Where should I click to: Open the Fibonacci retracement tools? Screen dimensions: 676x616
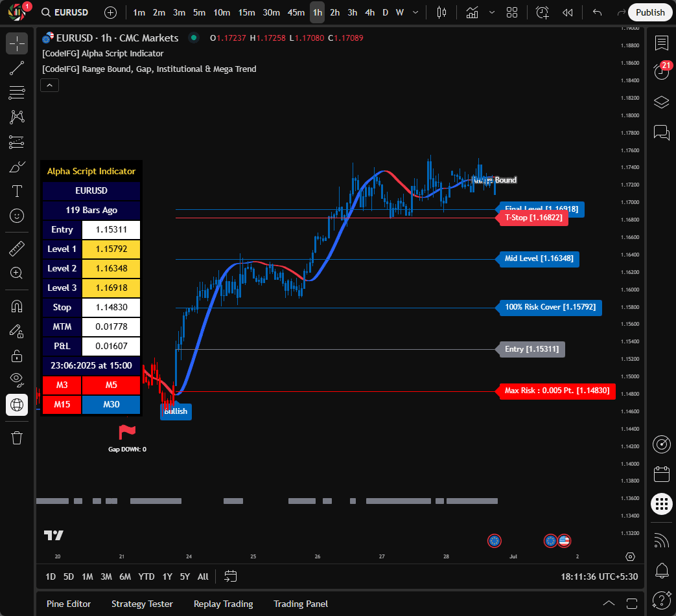[x=16, y=93]
